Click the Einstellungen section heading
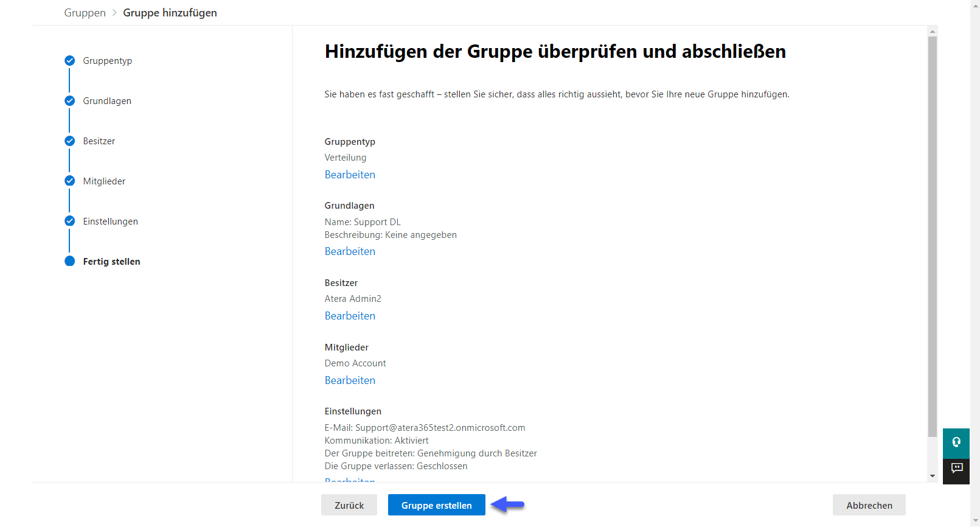The image size is (980, 527). pos(353,411)
